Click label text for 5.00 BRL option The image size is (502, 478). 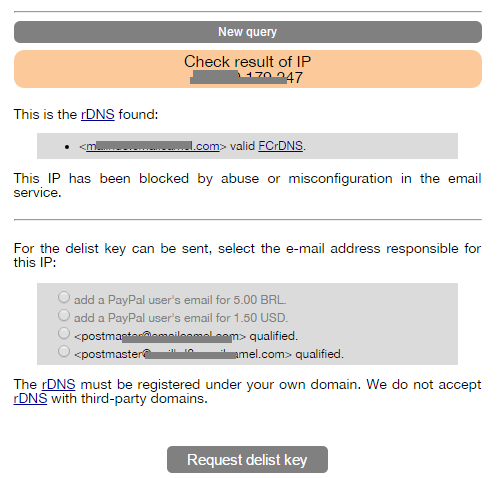point(180,300)
